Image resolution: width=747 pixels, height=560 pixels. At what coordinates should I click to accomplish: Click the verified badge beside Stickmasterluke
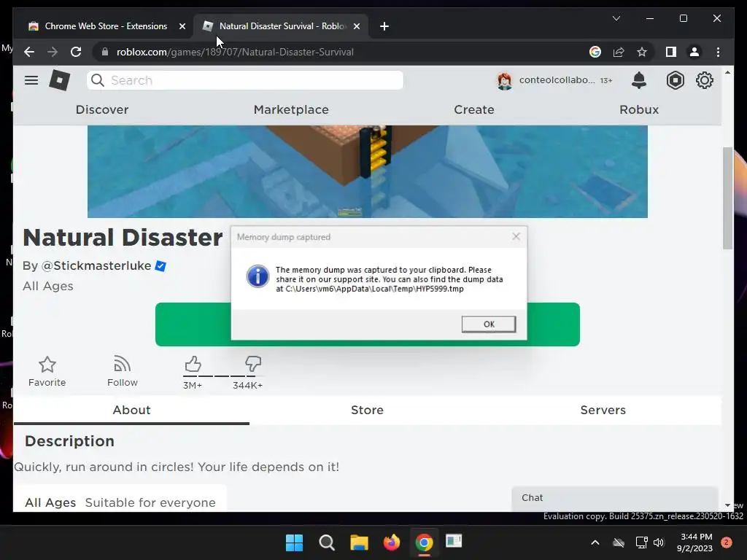160,266
